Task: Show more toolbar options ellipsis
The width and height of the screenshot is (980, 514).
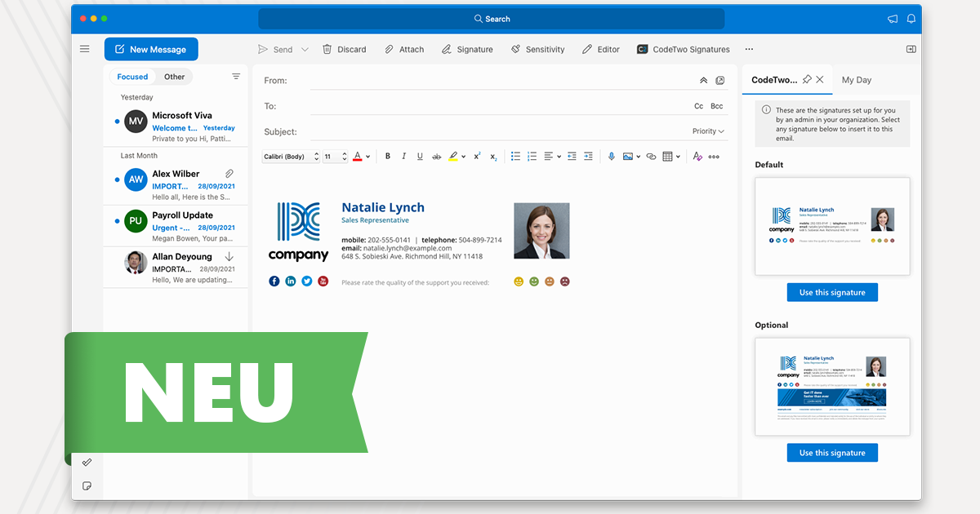Action: click(x=749, y=49)
